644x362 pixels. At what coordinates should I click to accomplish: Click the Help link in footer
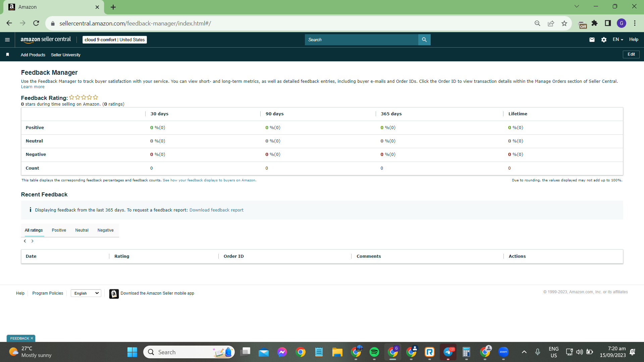(20, 293)
